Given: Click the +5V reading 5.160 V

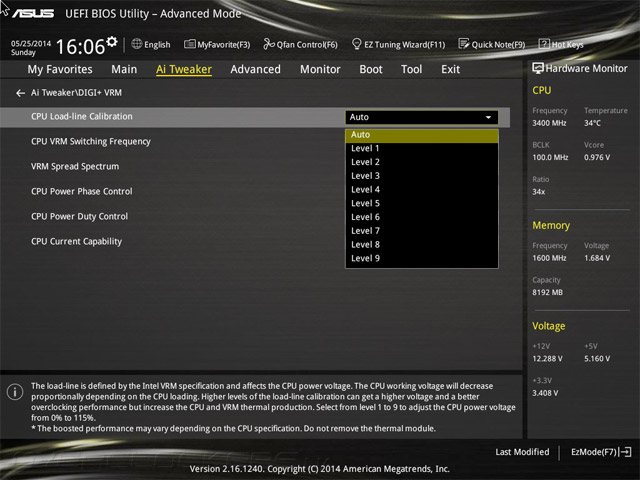Looking at the screenshot, I should 597,359.
